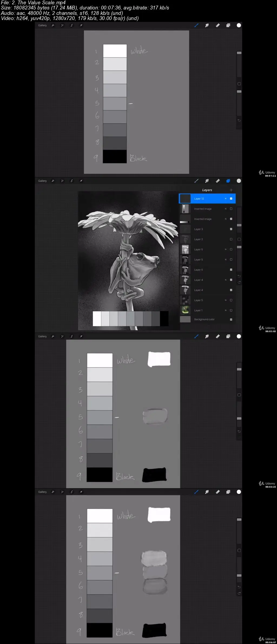This screenshot has width=277, height=644.
Task: Return to Gallery from the 00:04:35 frame
Action: [42, 336]
